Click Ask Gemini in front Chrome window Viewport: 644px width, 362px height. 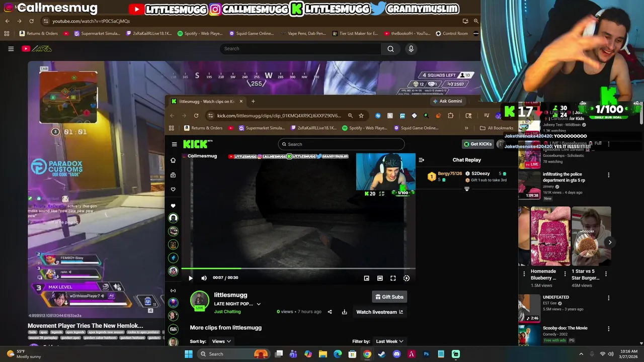pos(447,101)
